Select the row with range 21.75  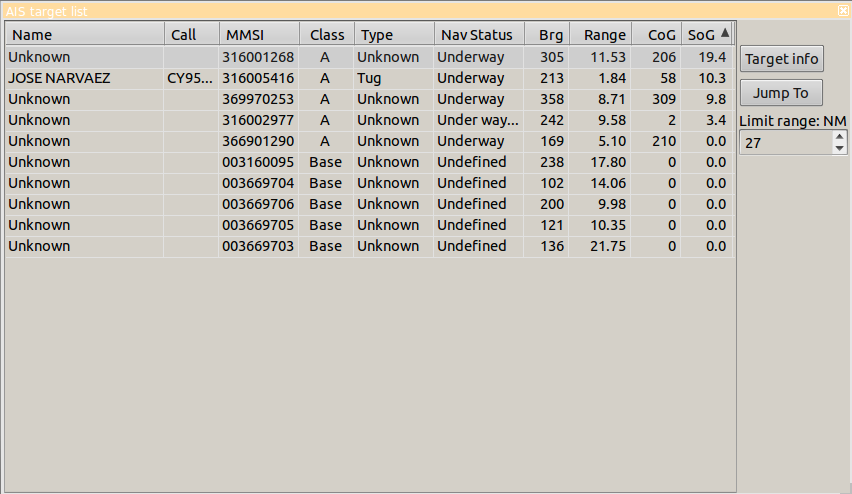pyautogui.click(x=300, y=246)
